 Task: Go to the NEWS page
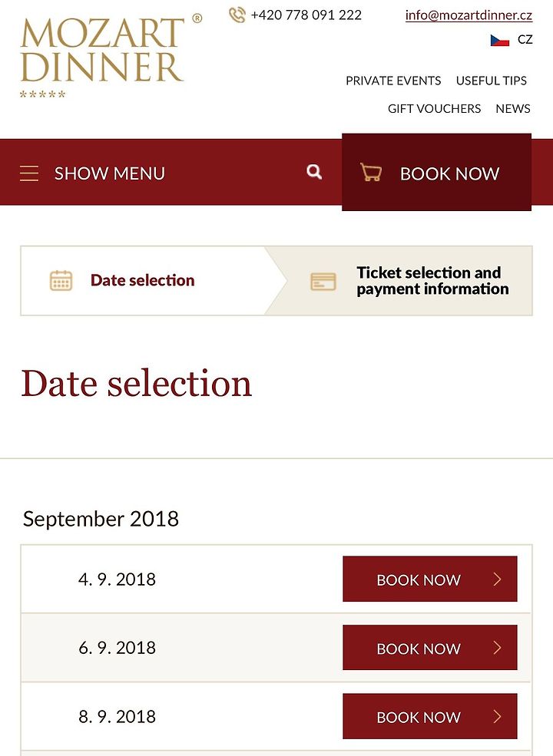(513, 108)
